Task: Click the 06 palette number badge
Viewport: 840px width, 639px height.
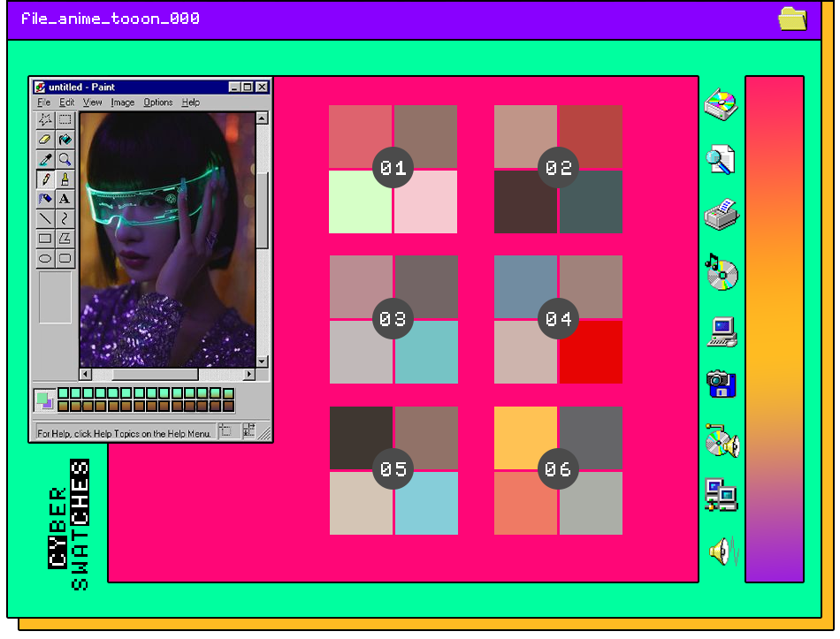Action: click(x=558, y=469)
